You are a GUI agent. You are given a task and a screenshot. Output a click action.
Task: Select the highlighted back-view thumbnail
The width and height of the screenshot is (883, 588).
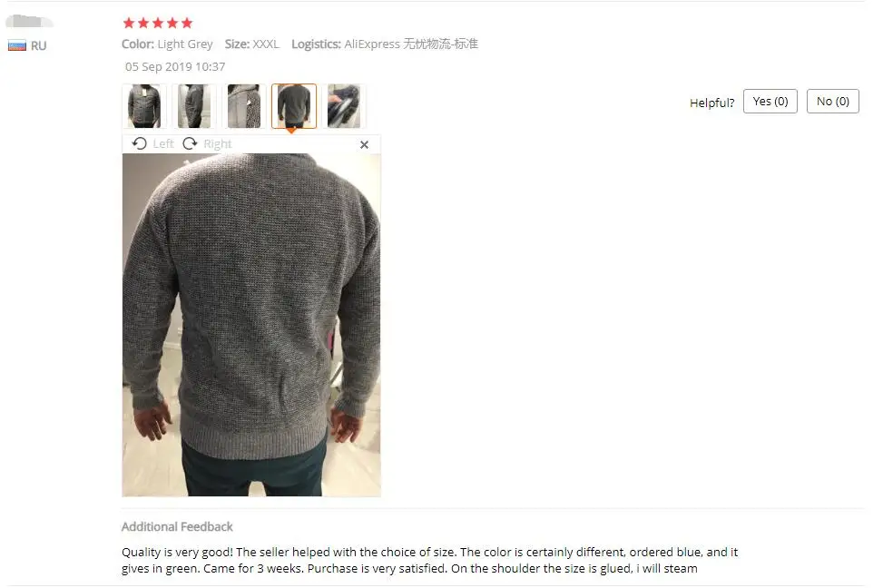(x=294, y=106)
